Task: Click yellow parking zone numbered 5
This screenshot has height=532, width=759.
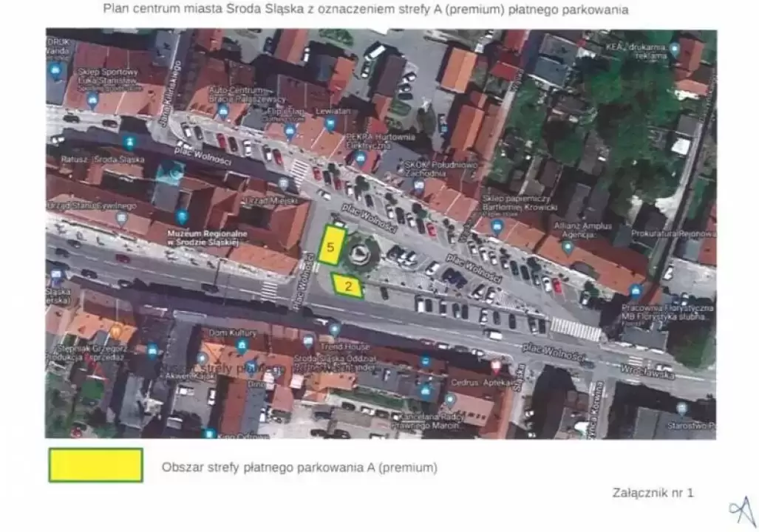Action: [332, 247]
